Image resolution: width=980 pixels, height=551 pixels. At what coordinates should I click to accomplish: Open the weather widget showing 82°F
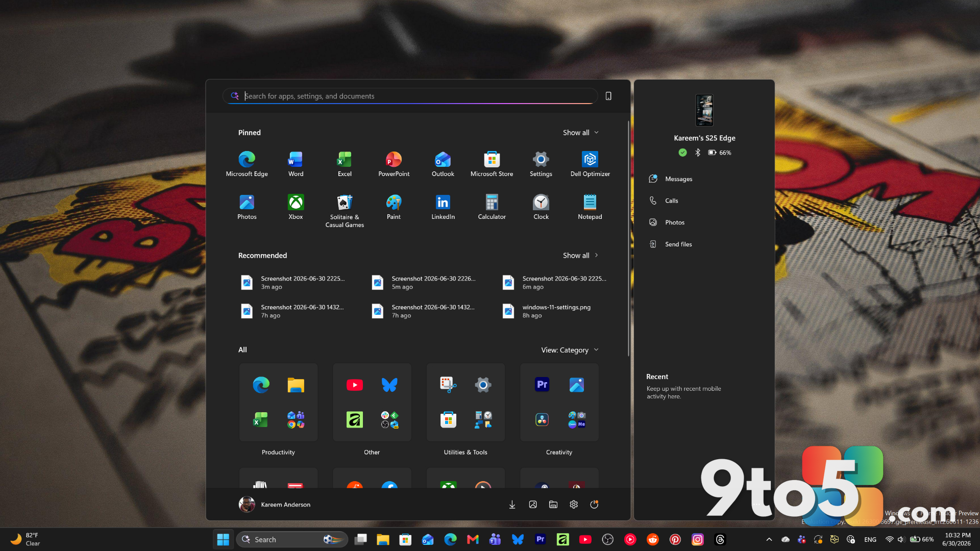[26, 539]
